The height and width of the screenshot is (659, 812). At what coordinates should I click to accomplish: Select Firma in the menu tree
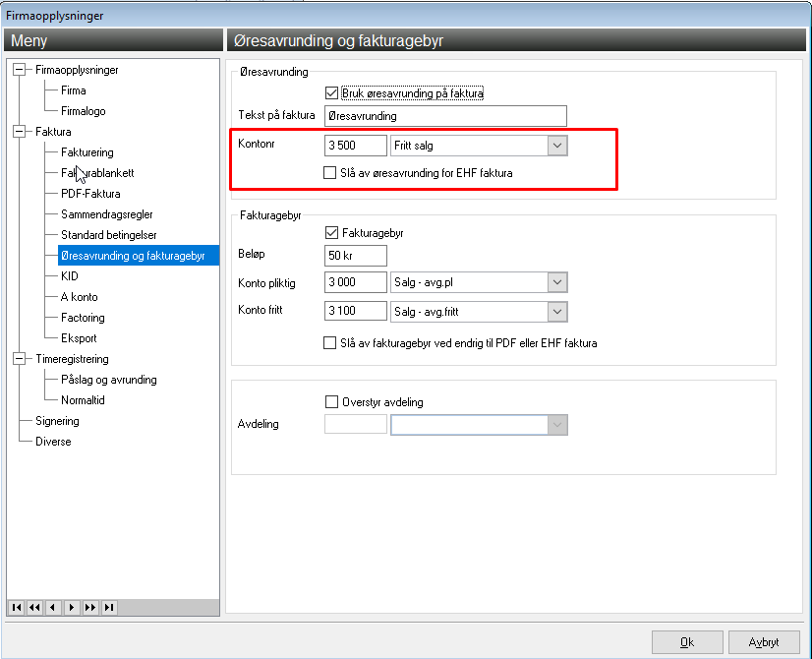[x=74, y=90]
